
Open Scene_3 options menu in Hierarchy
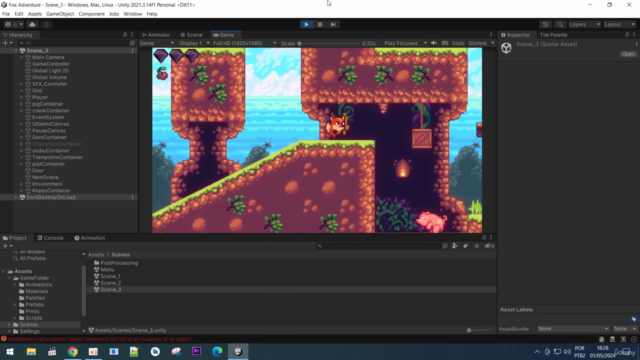(133, 51)
